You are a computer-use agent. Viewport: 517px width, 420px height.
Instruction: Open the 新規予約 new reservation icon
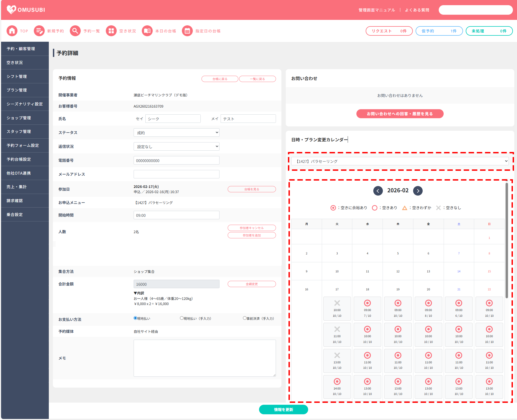coord(39,31)
